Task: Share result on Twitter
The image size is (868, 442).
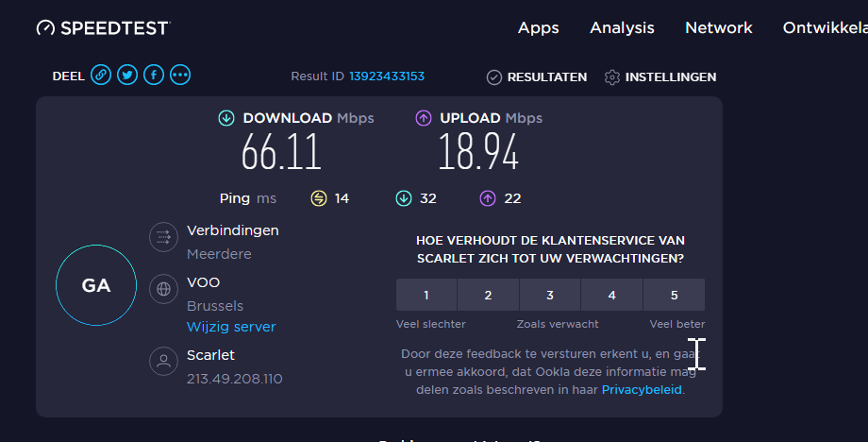Action: (x=127, y=76)
